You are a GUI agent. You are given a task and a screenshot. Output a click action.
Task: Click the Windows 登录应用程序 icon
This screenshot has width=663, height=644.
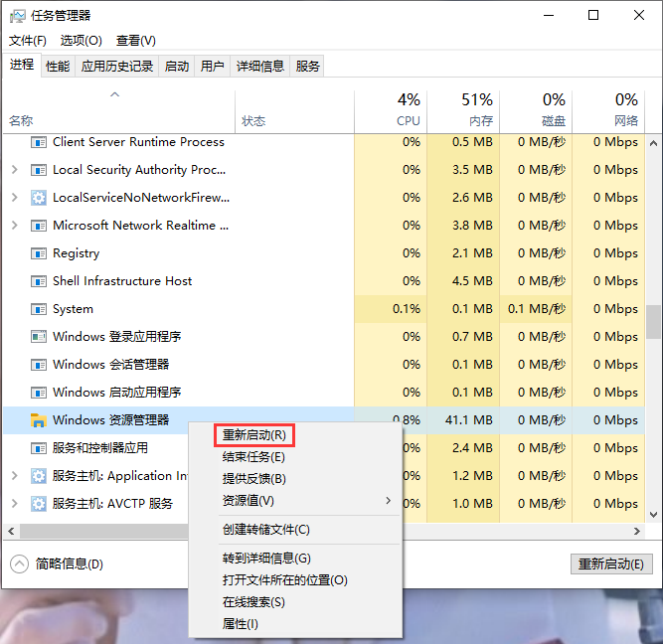pos(39,337)
